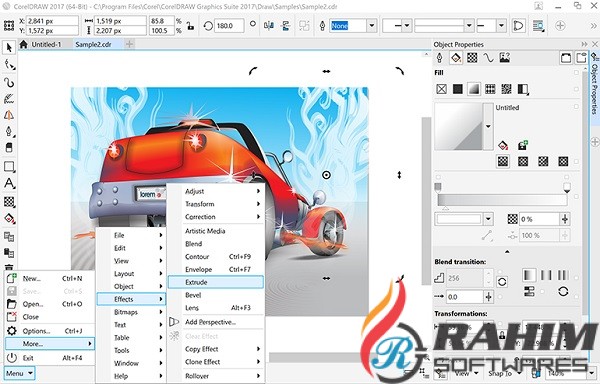Select the Transparency tool in toolbox
This screenshot has width=600, height=384.
point(9,202)
